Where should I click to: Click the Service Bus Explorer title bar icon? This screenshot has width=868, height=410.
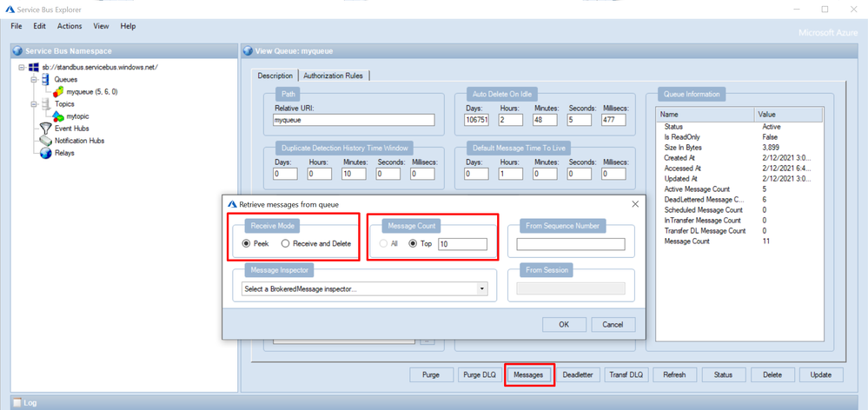tap(10, 10)
